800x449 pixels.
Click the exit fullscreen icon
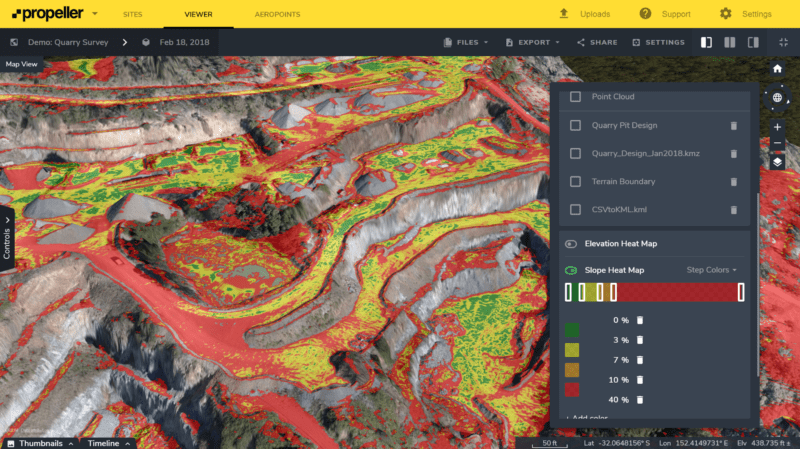click(784, 42)
